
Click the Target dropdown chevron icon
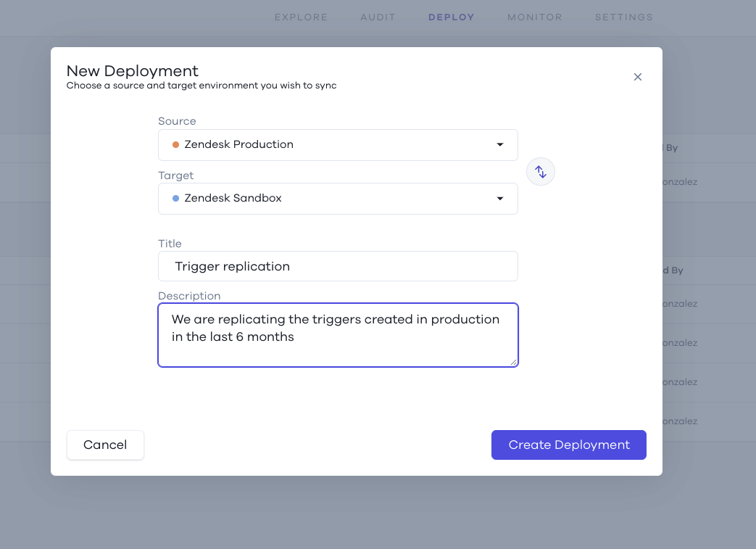click(x=499, y=198)
